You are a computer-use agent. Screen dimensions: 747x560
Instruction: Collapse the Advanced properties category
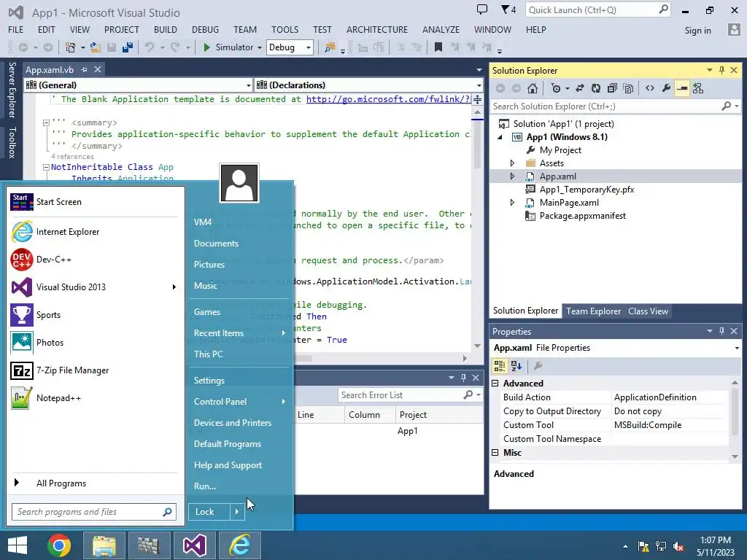tap(495, 384)
